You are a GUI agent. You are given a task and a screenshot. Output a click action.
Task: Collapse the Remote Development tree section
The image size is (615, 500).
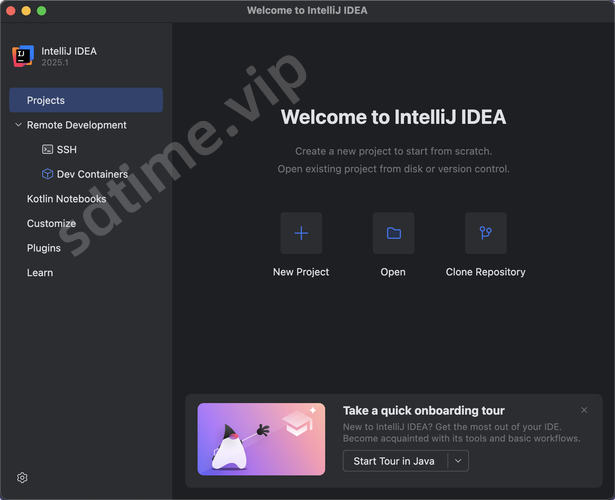point(18,125)
